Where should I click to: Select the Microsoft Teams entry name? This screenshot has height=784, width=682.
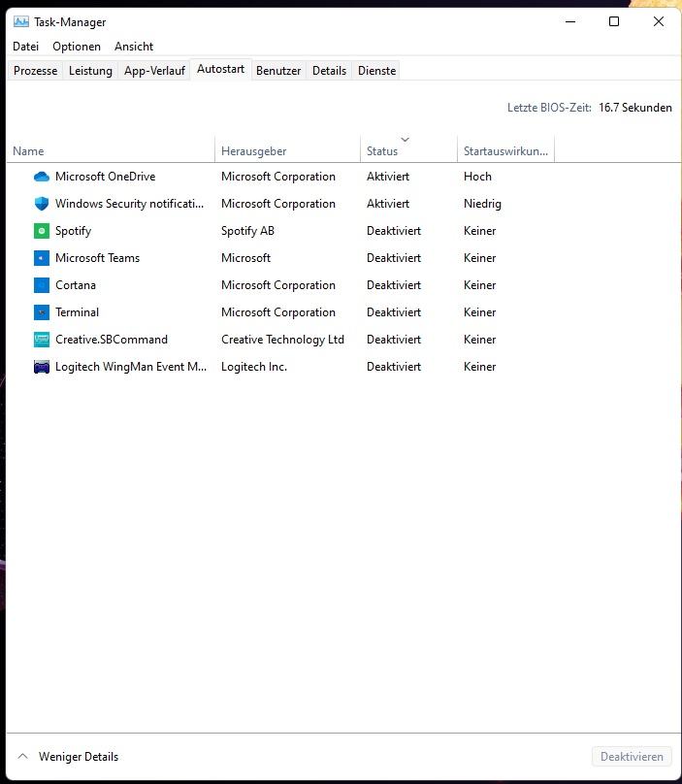pyautogui.click(x=98, y=258)
